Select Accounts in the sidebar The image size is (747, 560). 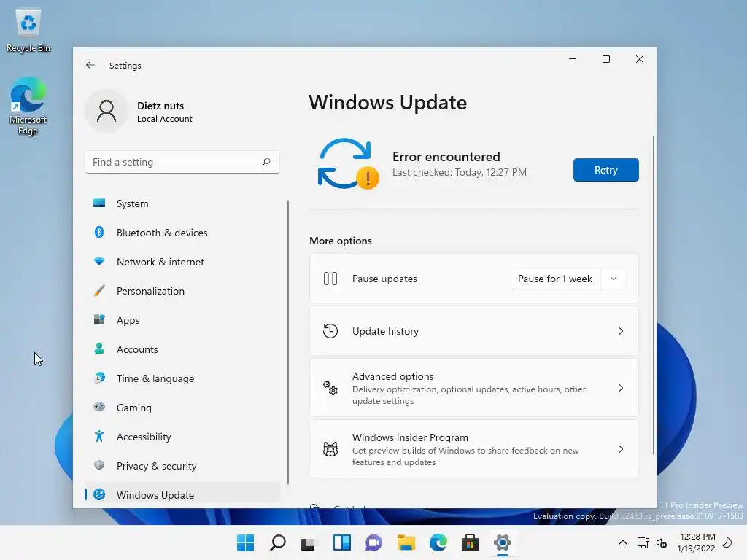[182, 349]
